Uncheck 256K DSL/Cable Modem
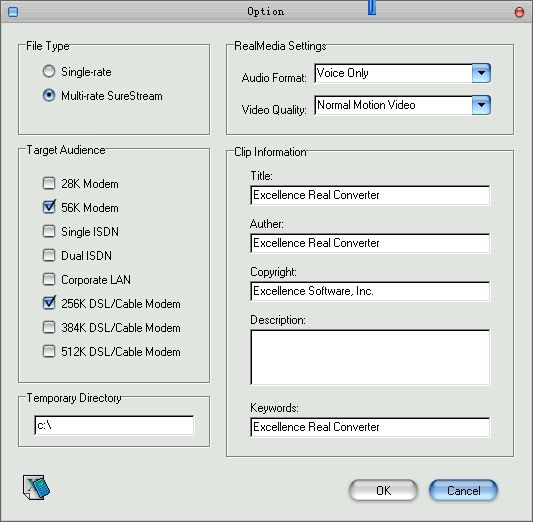The width and height of the screenshot is (533, 522). point(49,303)
